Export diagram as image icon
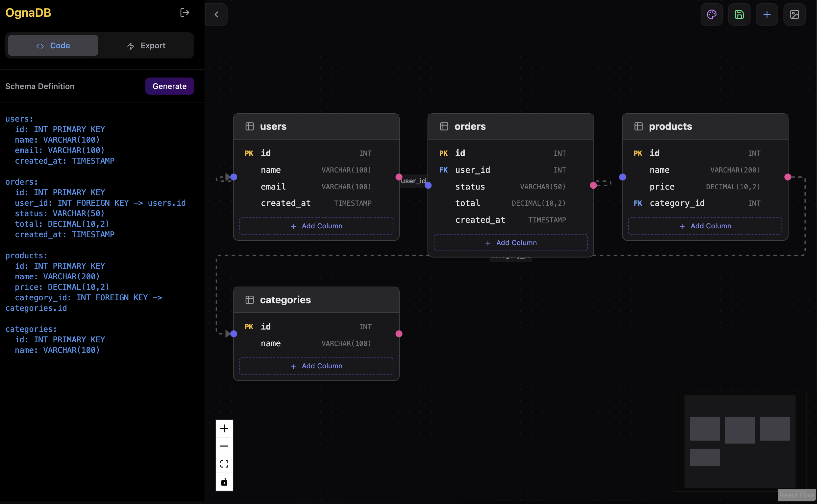 (x=794, y=14)
